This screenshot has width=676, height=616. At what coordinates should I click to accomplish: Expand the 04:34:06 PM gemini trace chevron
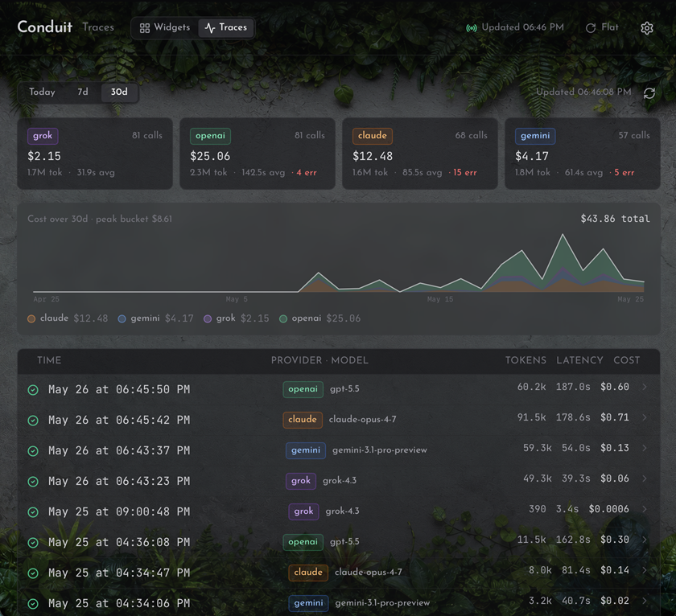pyautogui.click(x=645, y=602)
